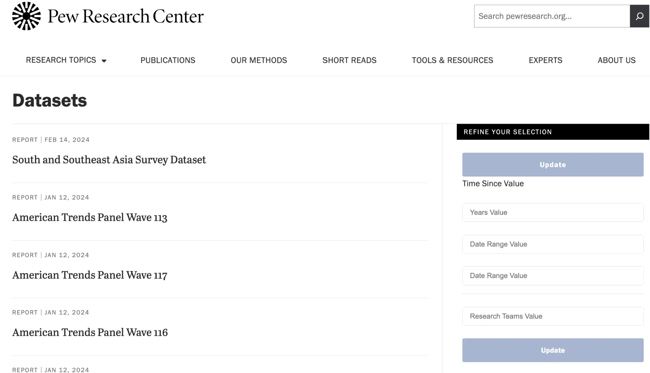Expand the Research Topics dropdown arrow

(104, 61)
